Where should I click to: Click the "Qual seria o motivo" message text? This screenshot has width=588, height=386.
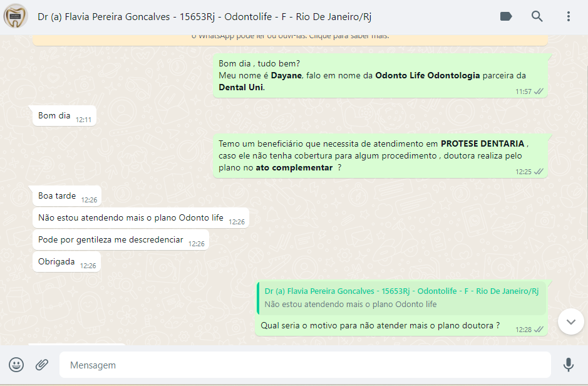(380, 326)
